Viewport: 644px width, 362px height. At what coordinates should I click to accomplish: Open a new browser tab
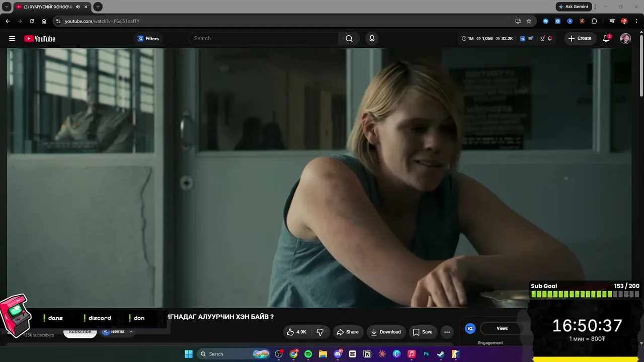(98, 7)
